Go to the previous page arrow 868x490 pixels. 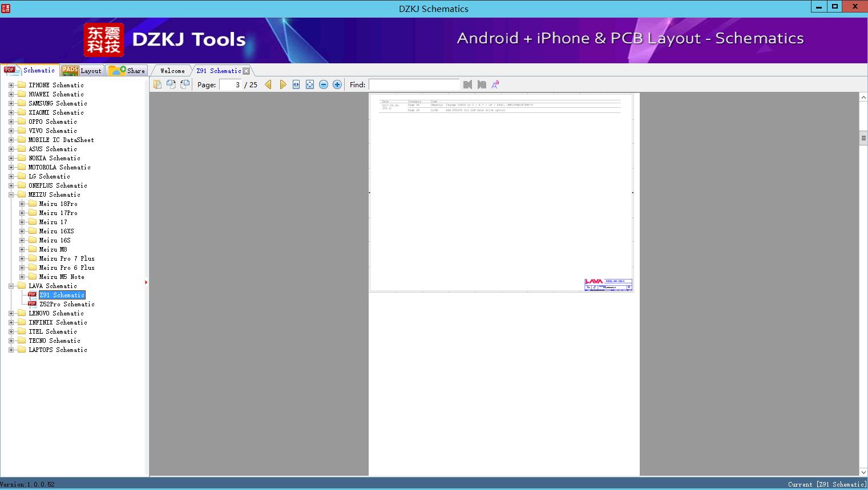pos(268,84)
